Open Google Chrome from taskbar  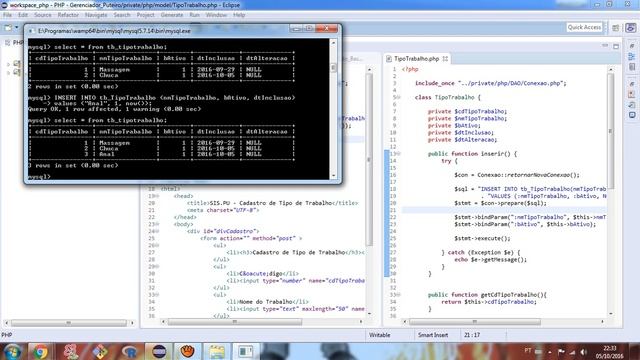coord(40,351)
